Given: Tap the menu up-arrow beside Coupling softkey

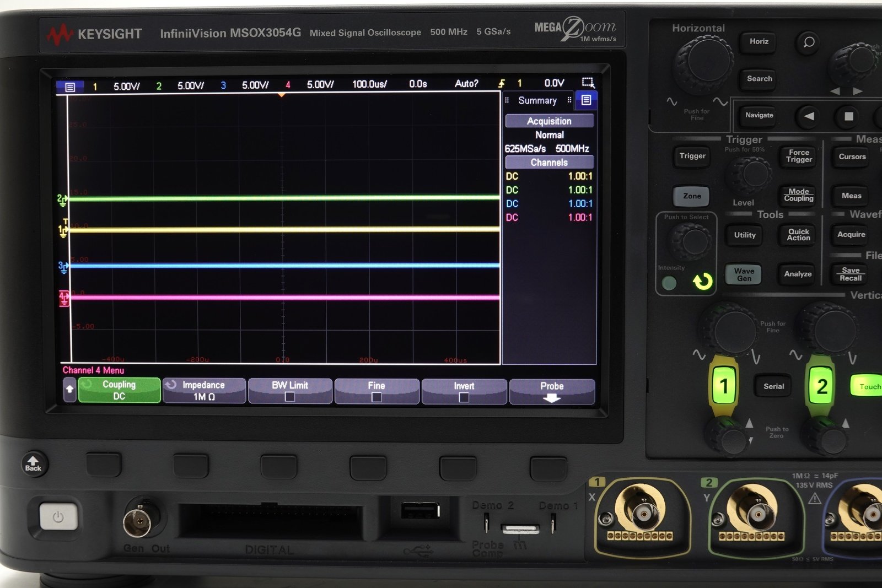Looking at the screenshot, I should pyautogui.click(x=69, y=390).
